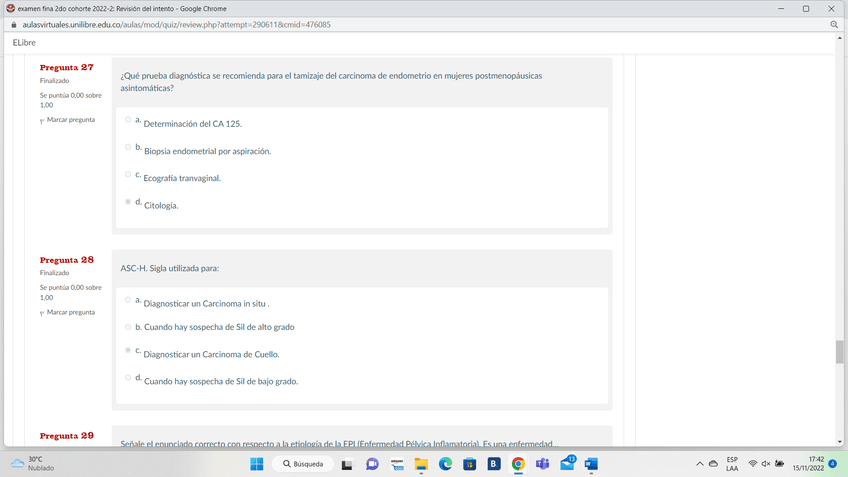Image resolution: width=848 pixels, height=477 pixels.
Task: Open OneDrive cloud icon in system tray
Action: coord(713,464)
